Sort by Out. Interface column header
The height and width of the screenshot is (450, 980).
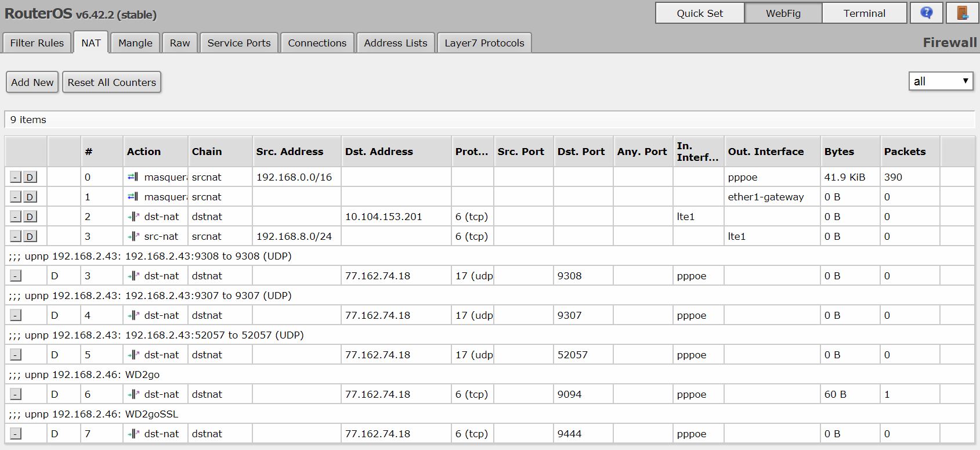pos(772,152)
